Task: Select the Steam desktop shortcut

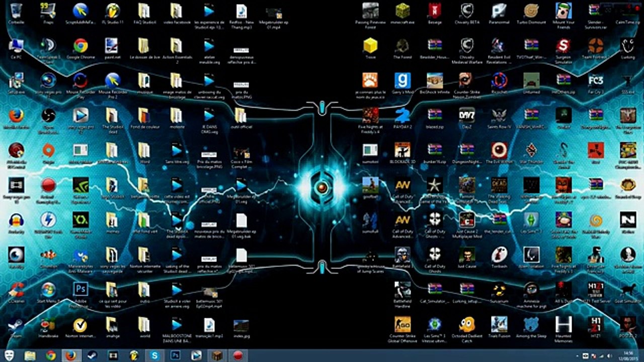Action: click(x=16, y=324)
